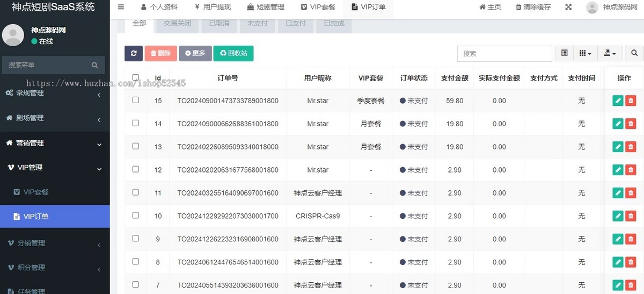This screenshot has width=644, height=294.
Task: Click the table 搜索 input field
Action: 504,54
